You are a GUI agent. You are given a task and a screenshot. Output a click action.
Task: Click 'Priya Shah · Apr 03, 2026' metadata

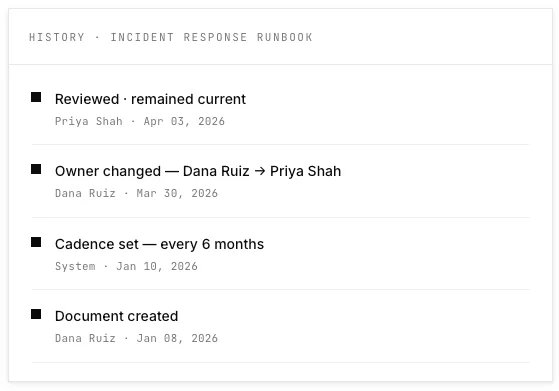pos(140,121)
